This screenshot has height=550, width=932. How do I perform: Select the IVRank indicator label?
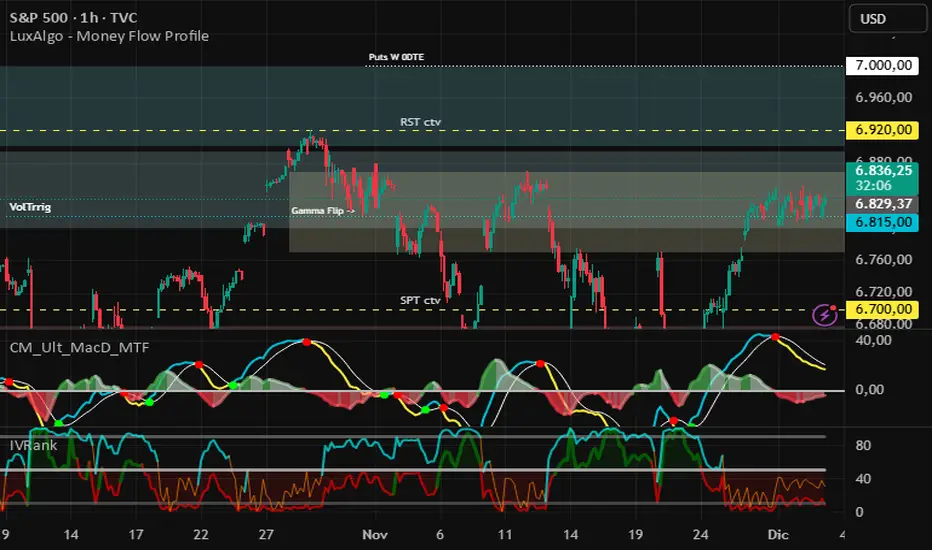tap(33, 445)
